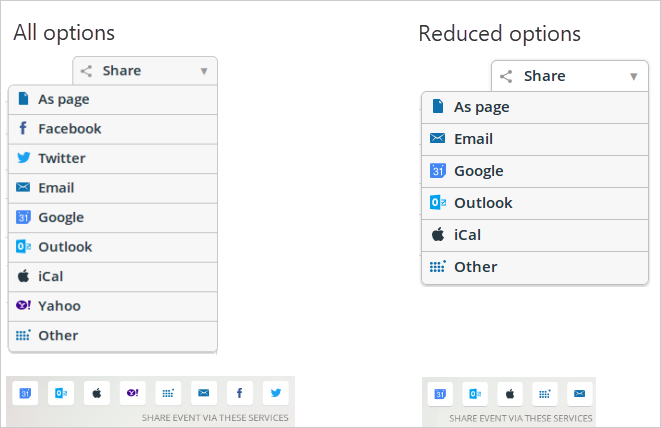Choose Outlook in the All options menu
The height and width of the screenshot is (428, 661).
click(113, 247)
